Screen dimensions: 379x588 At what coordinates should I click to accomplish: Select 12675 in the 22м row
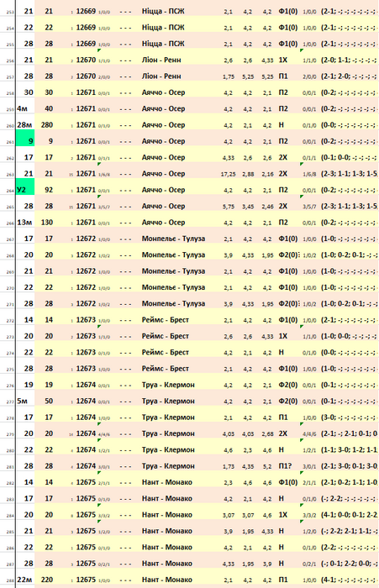click(x=86, y=580)
